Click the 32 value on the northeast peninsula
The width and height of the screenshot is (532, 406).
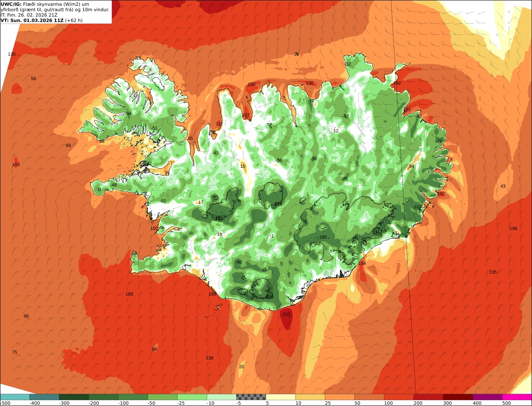click(348, 64)
